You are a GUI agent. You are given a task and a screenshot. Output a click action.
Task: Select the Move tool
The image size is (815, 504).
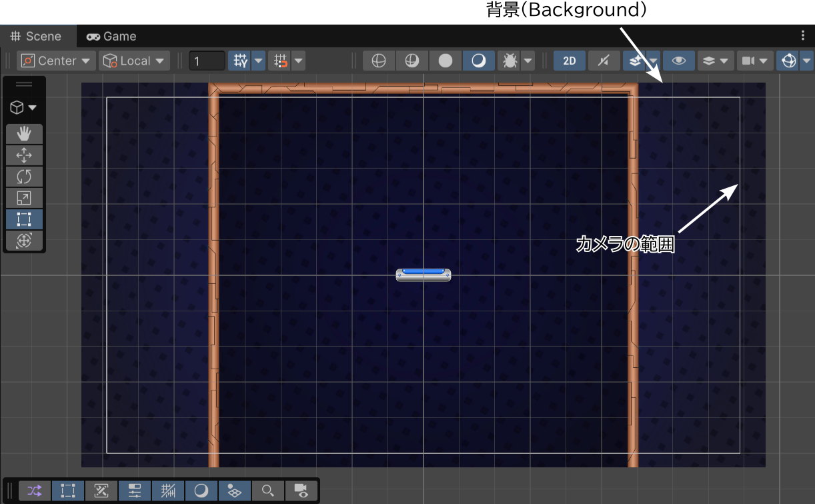point(24,155)
